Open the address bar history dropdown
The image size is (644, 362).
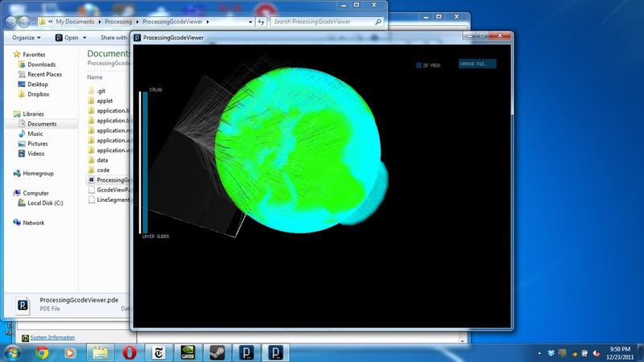(250, 22)
